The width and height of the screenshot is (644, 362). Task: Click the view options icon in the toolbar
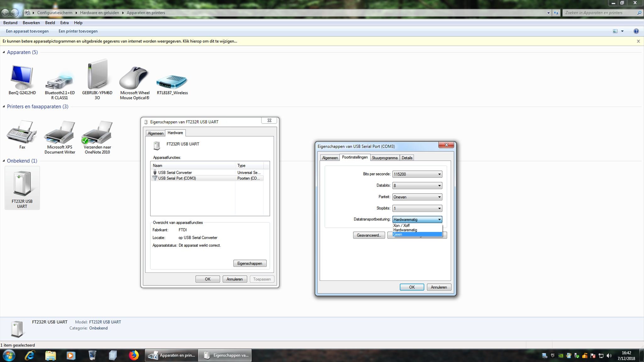[x=615, y=31]
